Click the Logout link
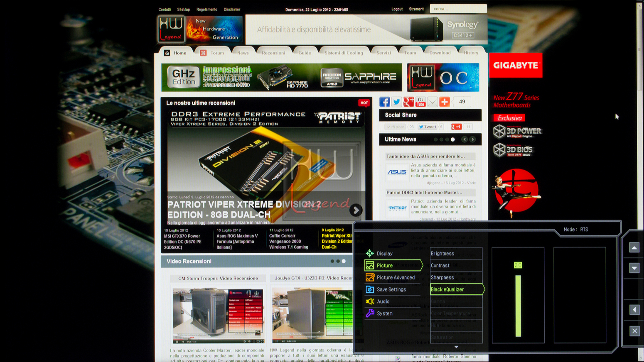 click(x=397, y=9)
